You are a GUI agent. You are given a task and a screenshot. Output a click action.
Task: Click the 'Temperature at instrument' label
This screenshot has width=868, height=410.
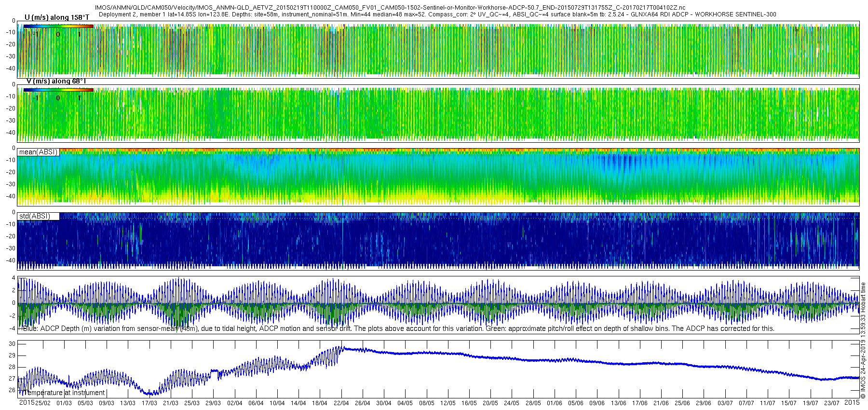[64, 393]
